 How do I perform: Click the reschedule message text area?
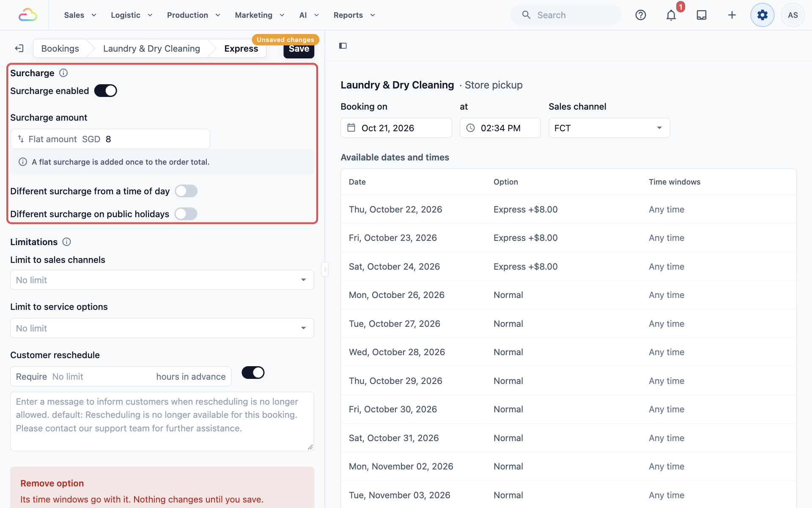[x=162, y=421]
